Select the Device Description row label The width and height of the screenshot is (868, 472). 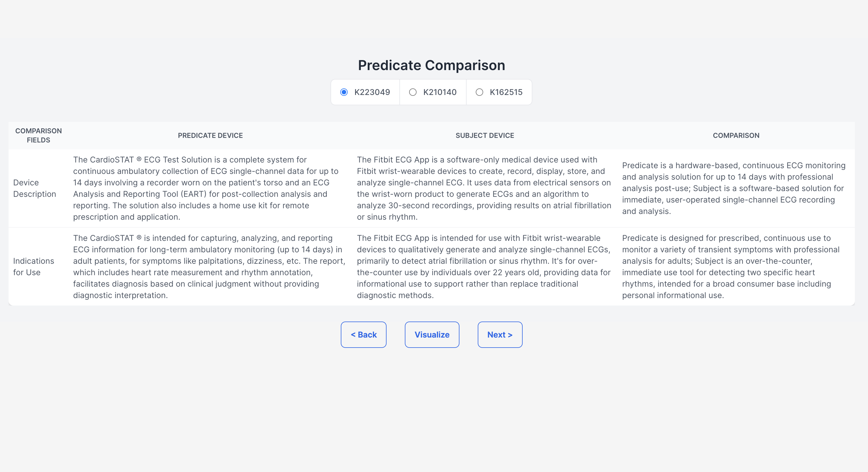(34, 188)
